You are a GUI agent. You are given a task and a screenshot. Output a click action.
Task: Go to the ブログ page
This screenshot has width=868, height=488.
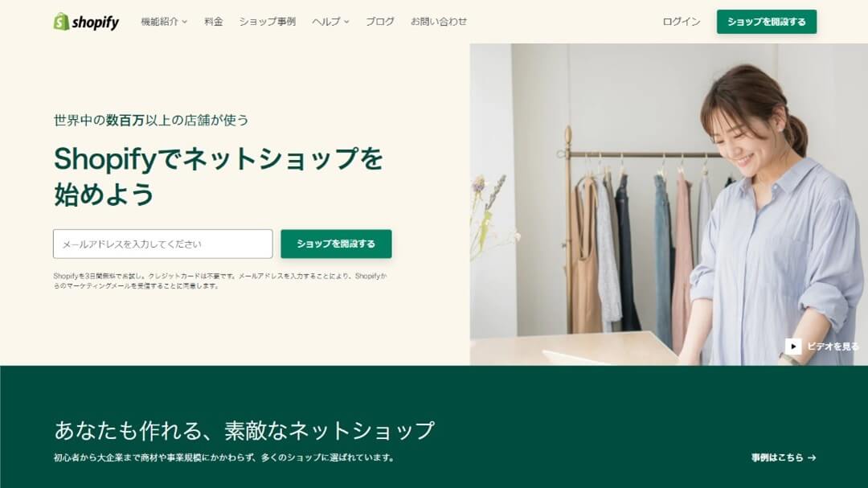[379, 22]
